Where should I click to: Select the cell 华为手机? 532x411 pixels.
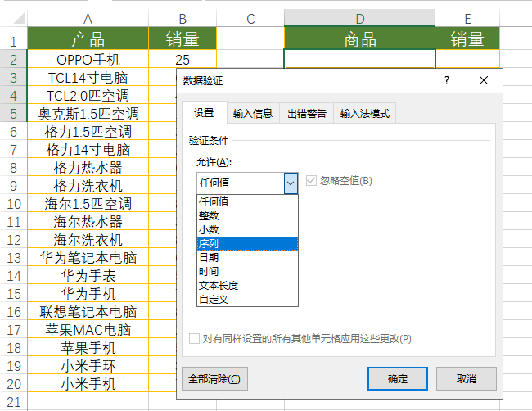click(88, 294)
